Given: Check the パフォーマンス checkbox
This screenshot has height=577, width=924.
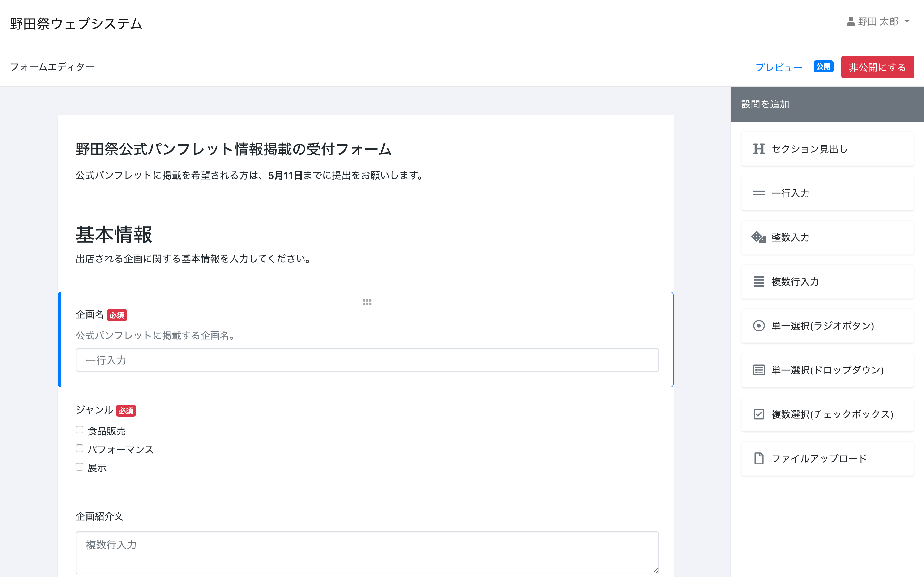Looking at the screenshot, I should (80, 448).
